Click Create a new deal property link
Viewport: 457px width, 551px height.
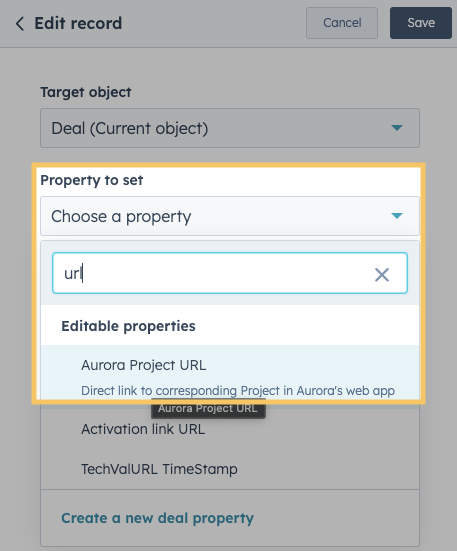tap(157, 518)
